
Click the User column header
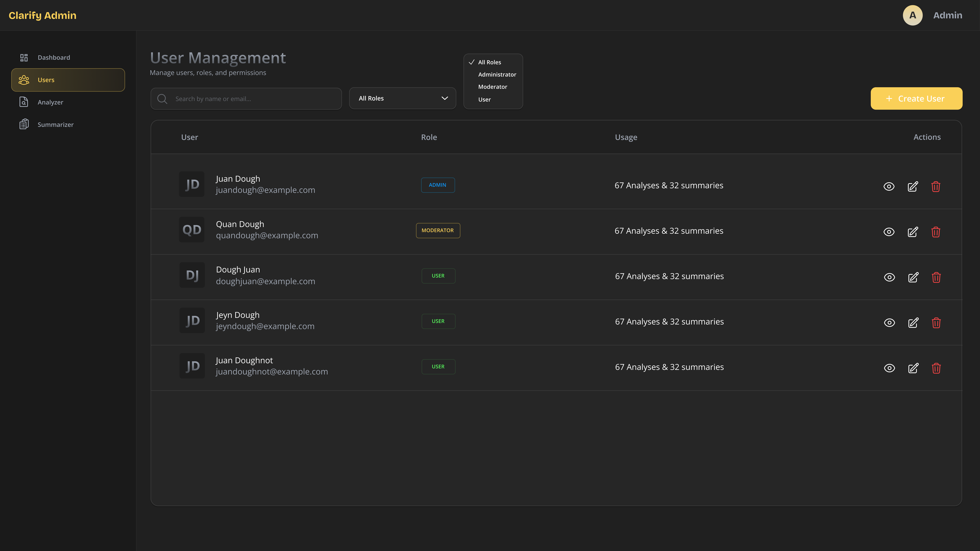(189, 137)
